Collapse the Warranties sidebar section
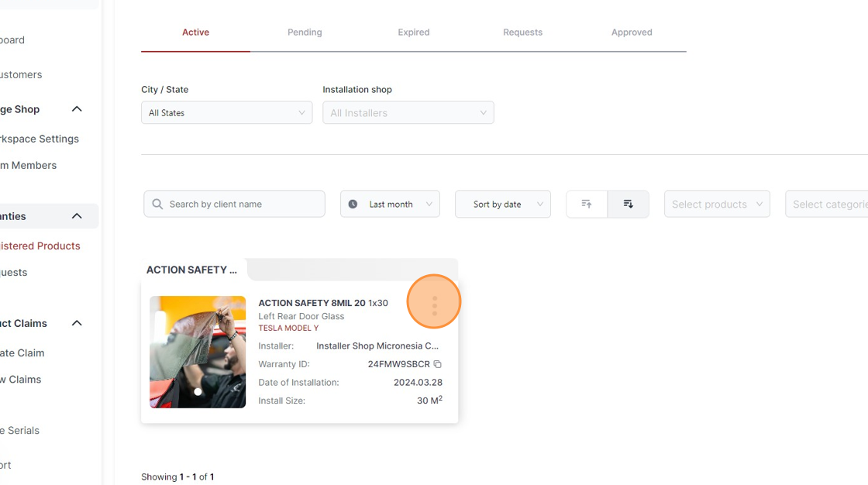868x485 pixels. pos(77,216)
